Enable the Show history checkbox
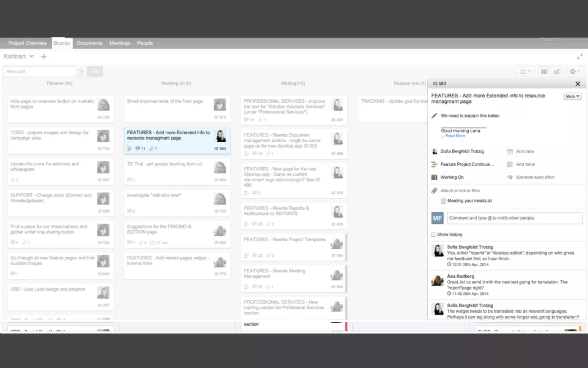This screenshot has width=588, height=368. tap(433, 235)
